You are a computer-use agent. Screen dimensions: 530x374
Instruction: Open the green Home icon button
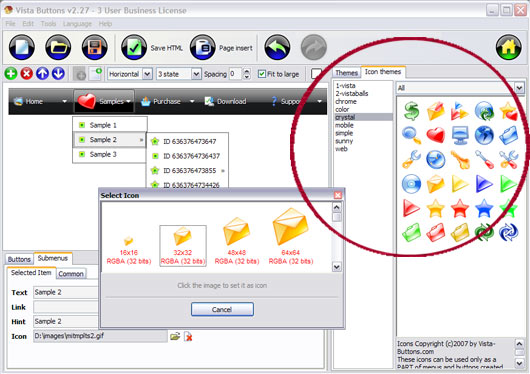pyautogui.click(x=508, y=47)
